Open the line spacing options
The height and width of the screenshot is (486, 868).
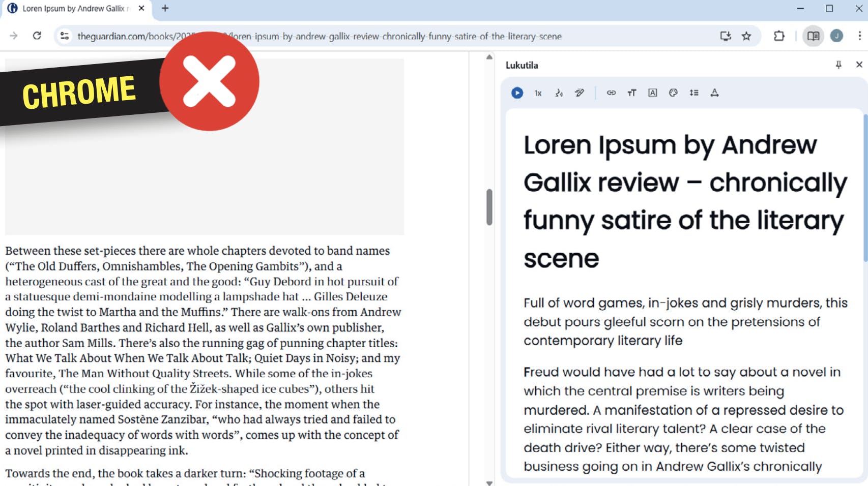tap(694, 93)
